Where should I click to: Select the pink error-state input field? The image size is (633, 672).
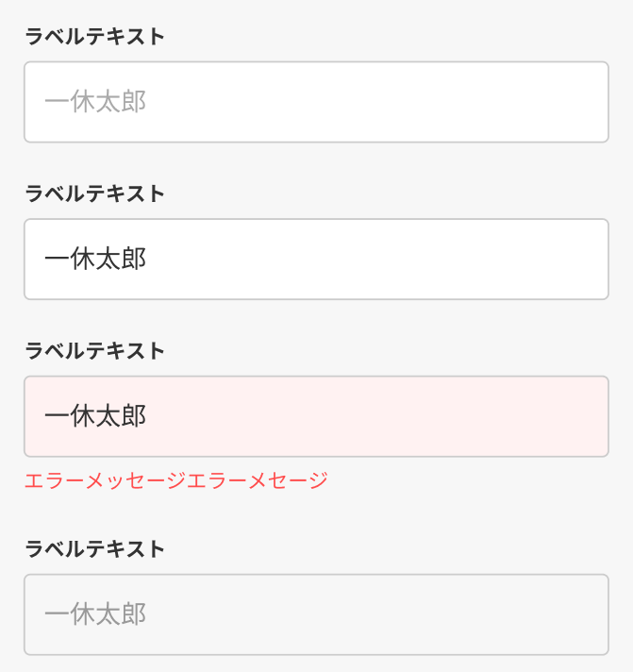tap(316, 416)
